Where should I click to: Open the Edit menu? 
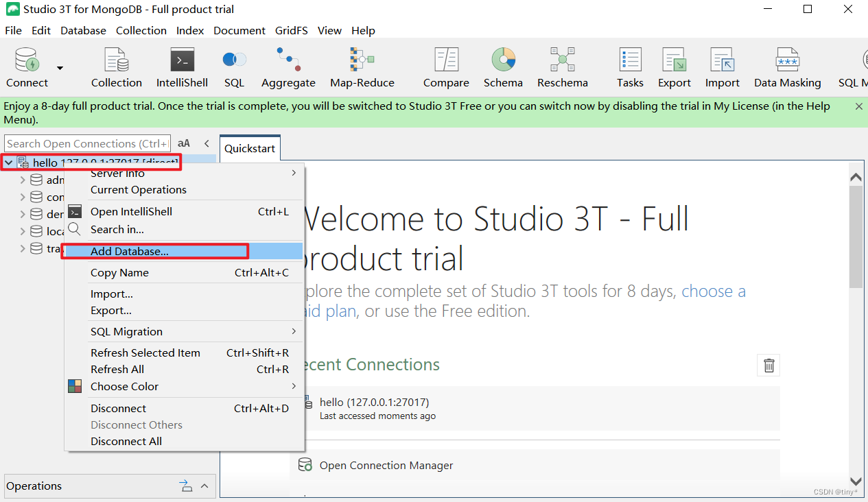[41, 30]
